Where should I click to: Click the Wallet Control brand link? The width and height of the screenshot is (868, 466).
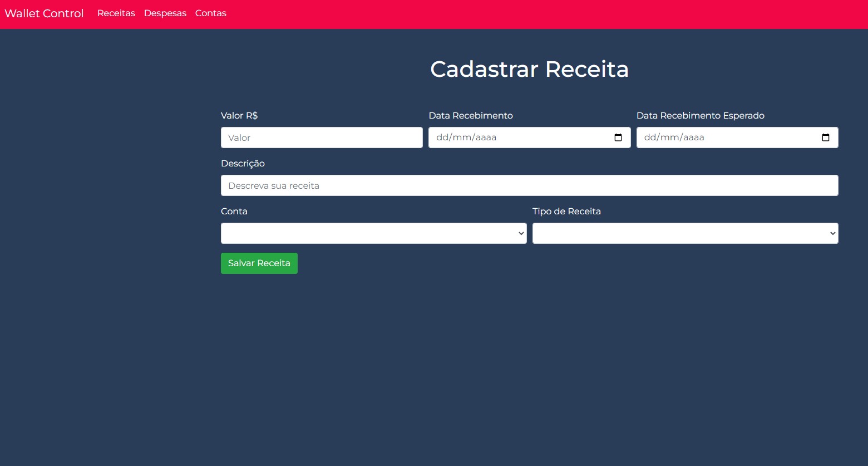[44, 13]
